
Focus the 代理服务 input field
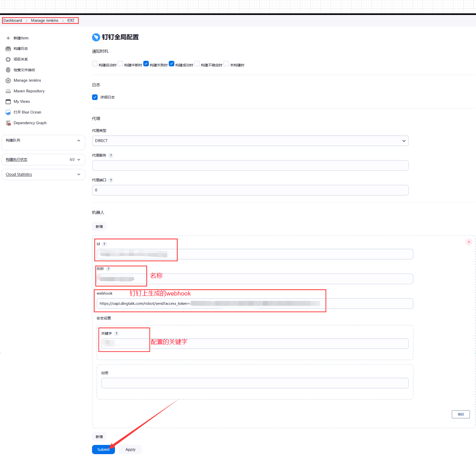250,166
